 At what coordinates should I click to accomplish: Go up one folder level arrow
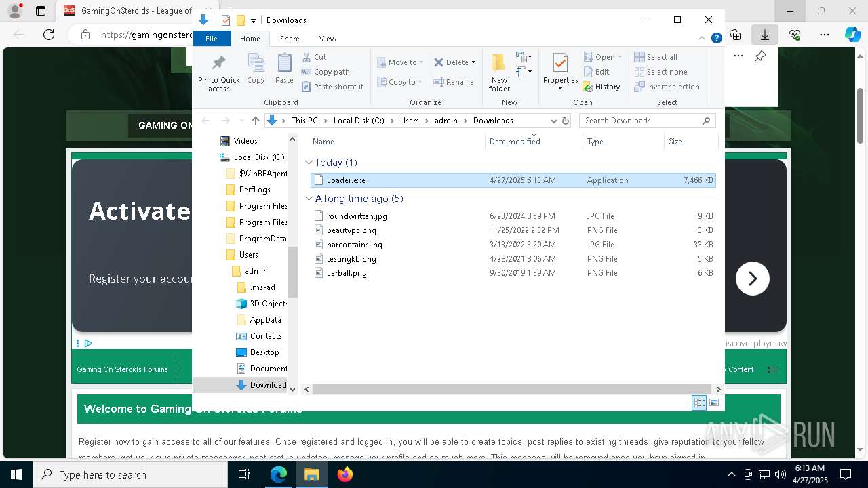(255, 121)
